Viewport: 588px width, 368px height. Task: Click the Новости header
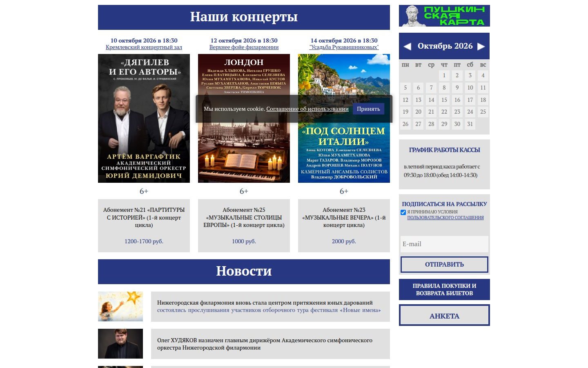point(244,272)
